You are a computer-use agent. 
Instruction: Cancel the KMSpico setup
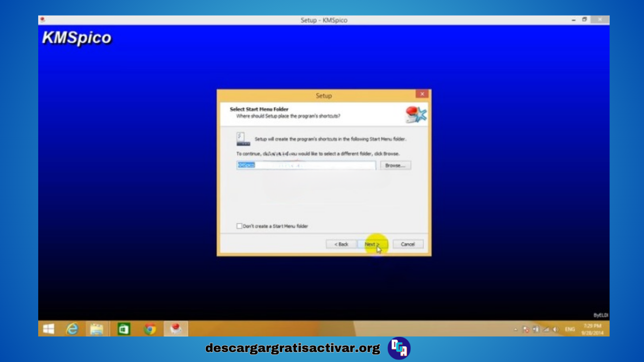(x=408, y=244)
